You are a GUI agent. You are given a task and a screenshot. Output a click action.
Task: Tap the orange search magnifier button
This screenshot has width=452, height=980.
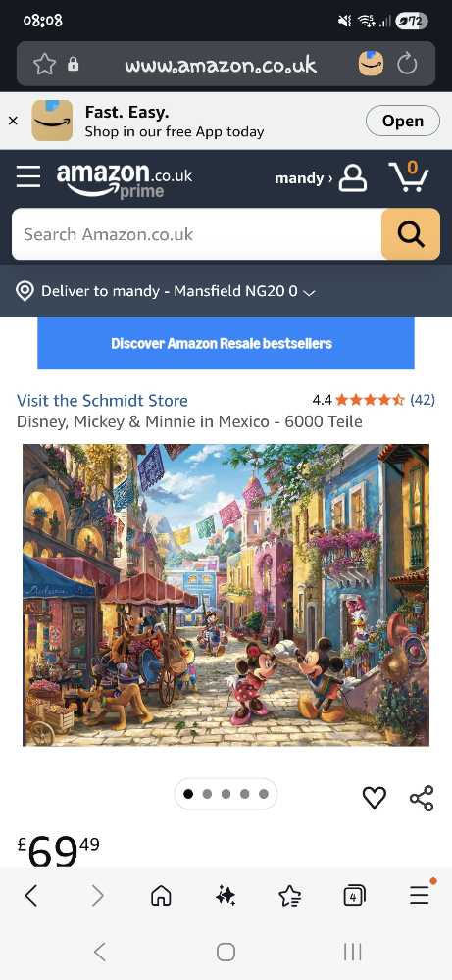click(411, 234)
